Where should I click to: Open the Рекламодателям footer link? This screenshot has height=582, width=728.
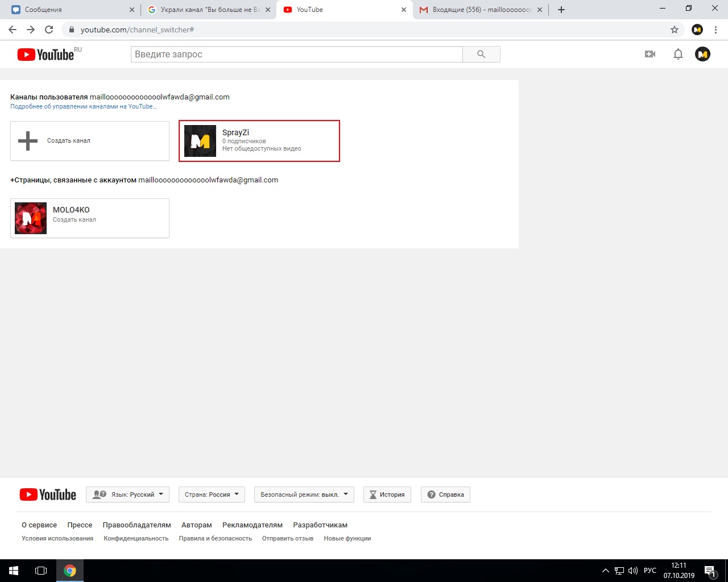click(x=253, y=525)
